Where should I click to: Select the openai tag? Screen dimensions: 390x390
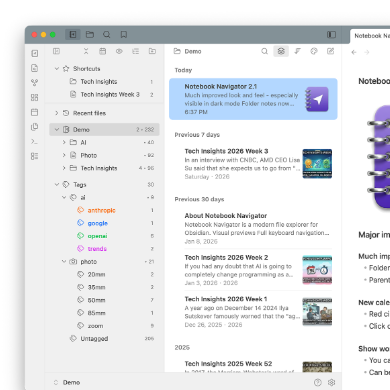coord(104,236)
